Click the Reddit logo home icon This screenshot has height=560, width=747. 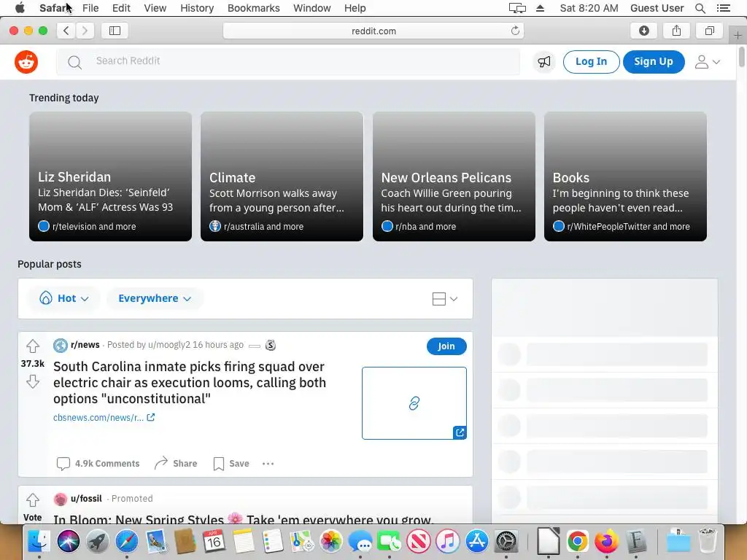26,62
